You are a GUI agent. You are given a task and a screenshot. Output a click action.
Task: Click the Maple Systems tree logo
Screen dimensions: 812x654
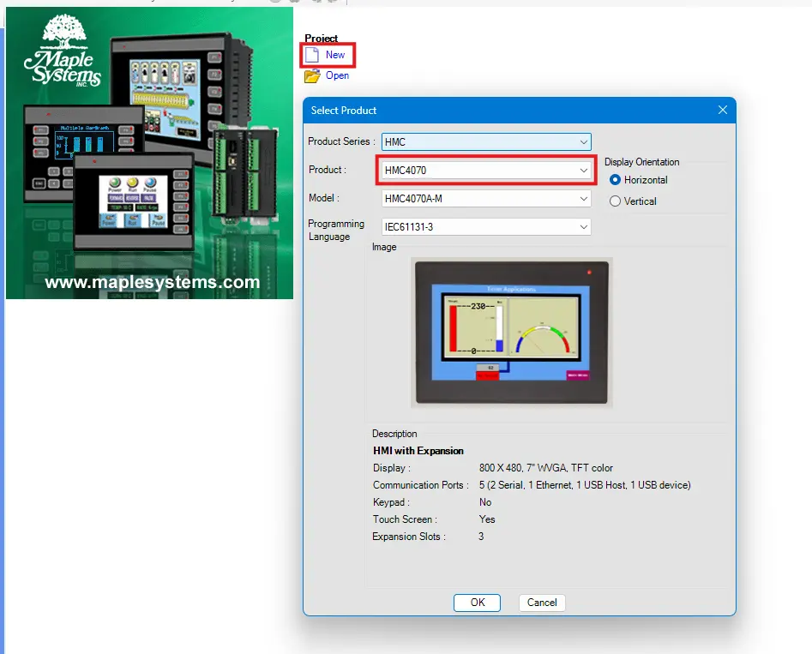coord(63,53)
